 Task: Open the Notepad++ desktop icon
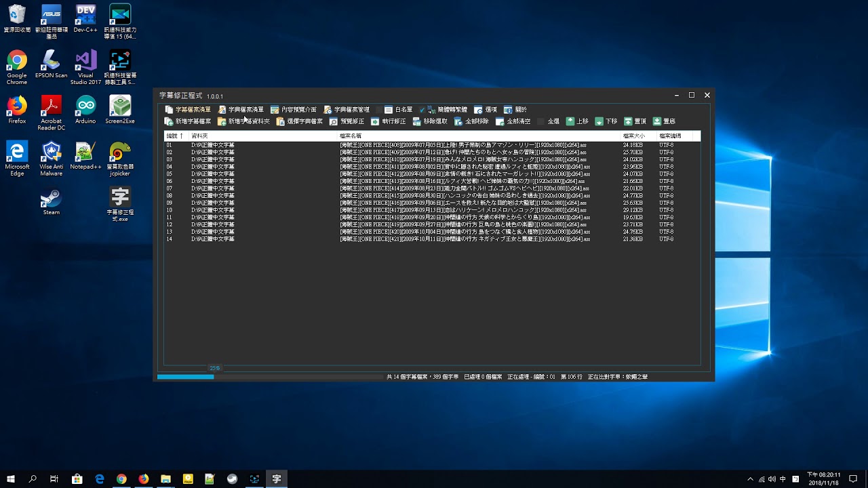click(86, 156)
